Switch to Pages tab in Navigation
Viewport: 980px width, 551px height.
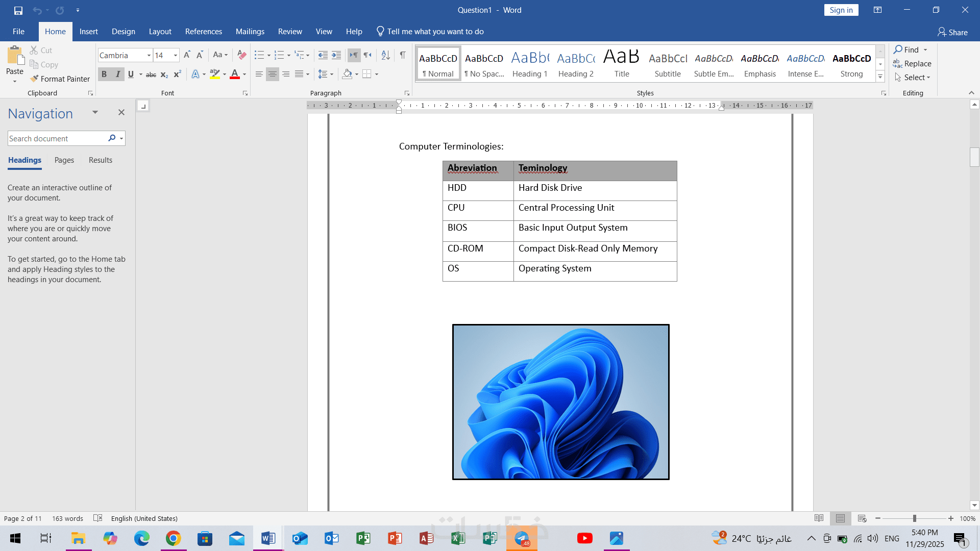click(x=64, y=160)
